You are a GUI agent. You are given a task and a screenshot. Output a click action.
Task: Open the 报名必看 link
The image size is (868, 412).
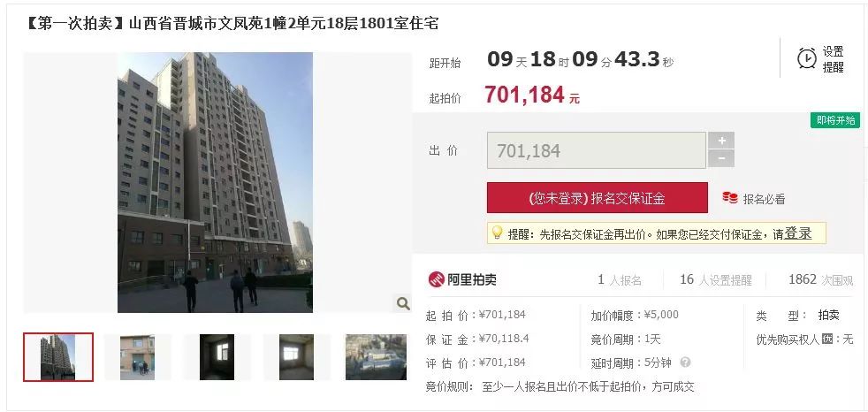764,199
